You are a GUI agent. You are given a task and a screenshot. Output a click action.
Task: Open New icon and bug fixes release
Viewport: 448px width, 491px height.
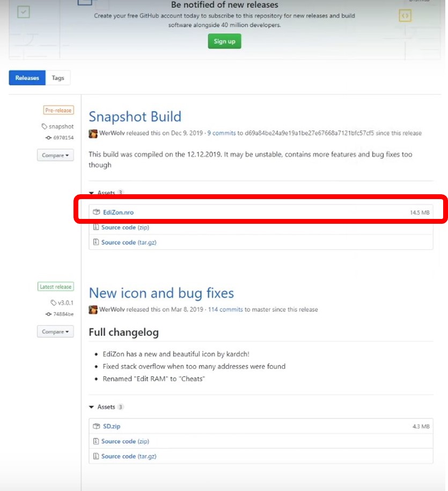161,293
